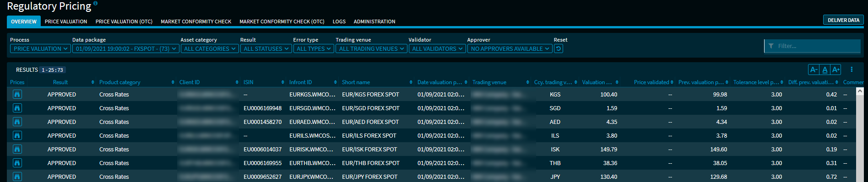Sort by Trading venue sort arrows
Viewport: 868px width, 182px height.
pos(528,82)
